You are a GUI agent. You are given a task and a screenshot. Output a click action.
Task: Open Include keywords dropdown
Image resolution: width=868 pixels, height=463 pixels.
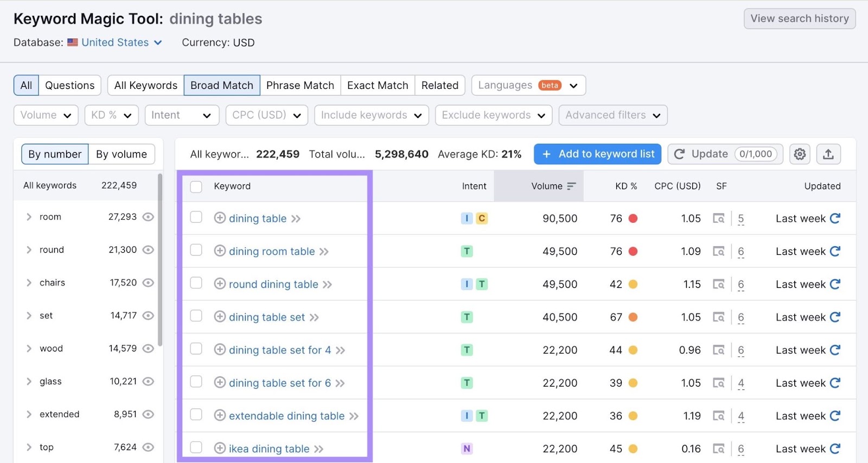(372, 115)
